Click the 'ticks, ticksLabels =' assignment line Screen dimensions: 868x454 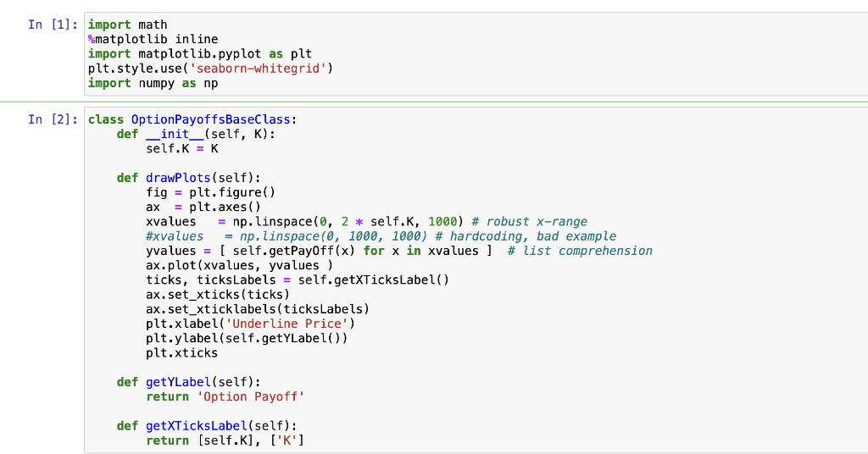point(298,280)
